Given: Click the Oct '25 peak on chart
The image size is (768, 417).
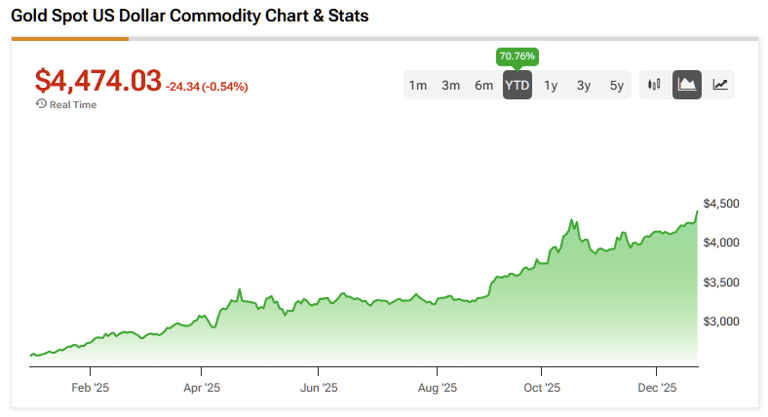Looking at the screenshot, I should tap(572, 220).
